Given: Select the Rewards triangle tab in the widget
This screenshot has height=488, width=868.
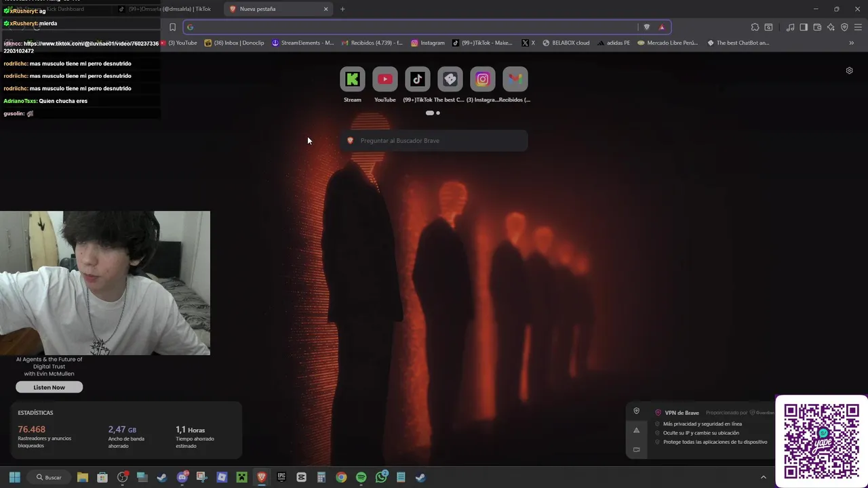Looking at the screenshot, I should (636, 430).
